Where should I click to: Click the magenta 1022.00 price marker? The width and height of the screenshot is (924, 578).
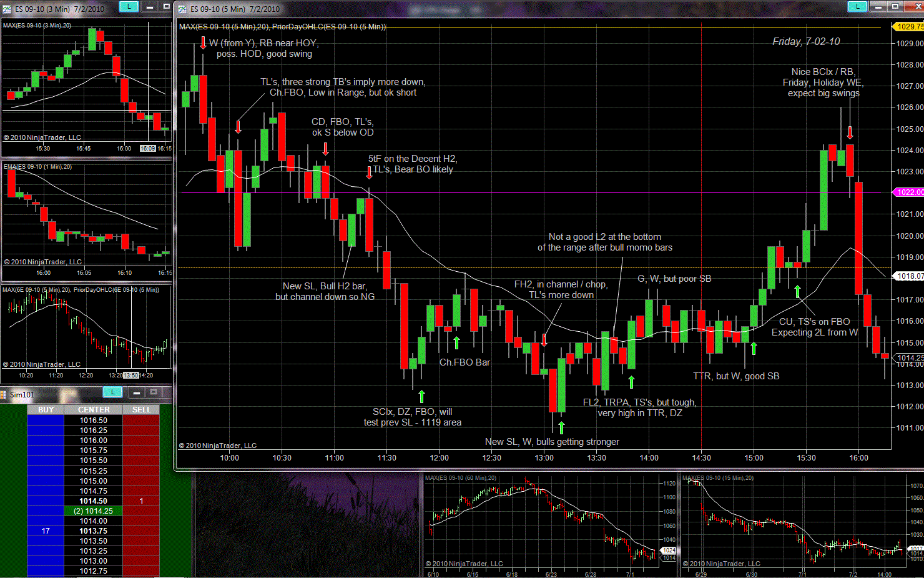pos(908,192)
